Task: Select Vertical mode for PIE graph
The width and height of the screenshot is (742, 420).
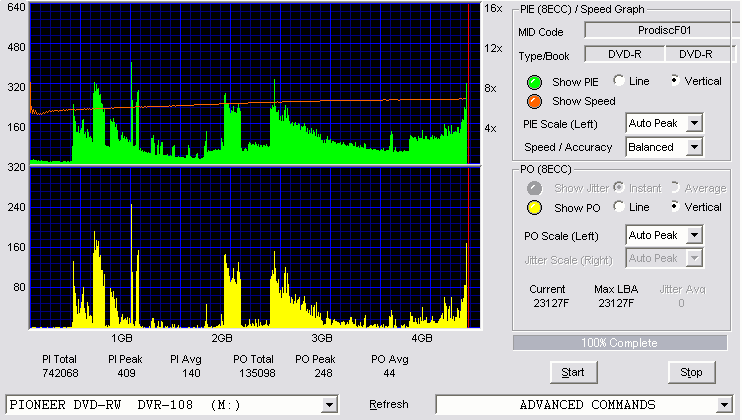Action: (x=675, y=80)
